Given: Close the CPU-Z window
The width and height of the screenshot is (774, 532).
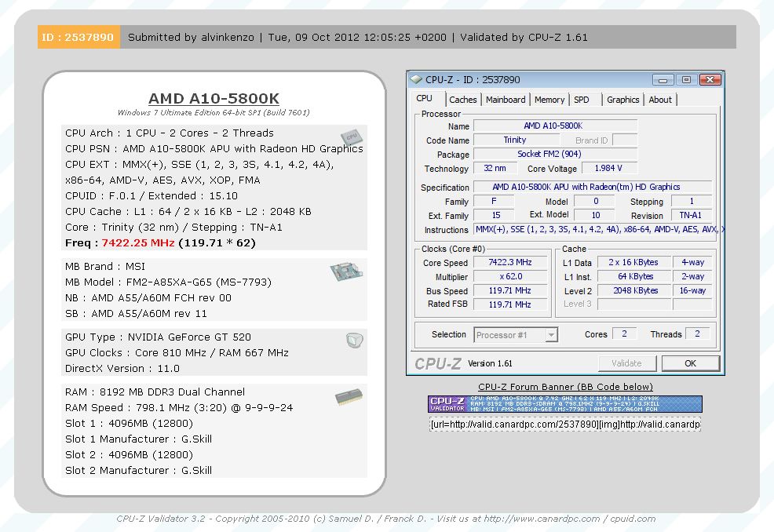Looking at the screenshot, I should click(710, 79).
